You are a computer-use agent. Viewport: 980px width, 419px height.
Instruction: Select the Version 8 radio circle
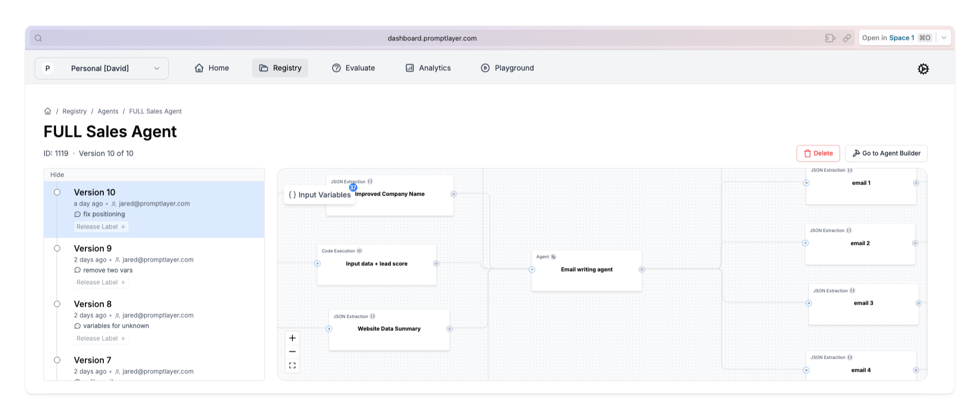(x=57, y=304)
